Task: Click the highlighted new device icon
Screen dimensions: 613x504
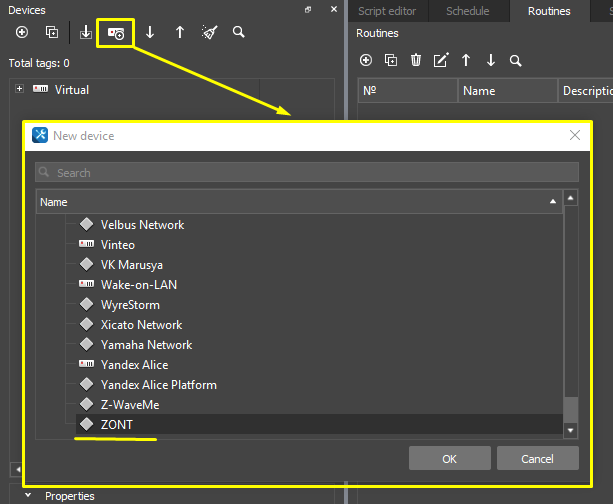Action: click(116, 33)
